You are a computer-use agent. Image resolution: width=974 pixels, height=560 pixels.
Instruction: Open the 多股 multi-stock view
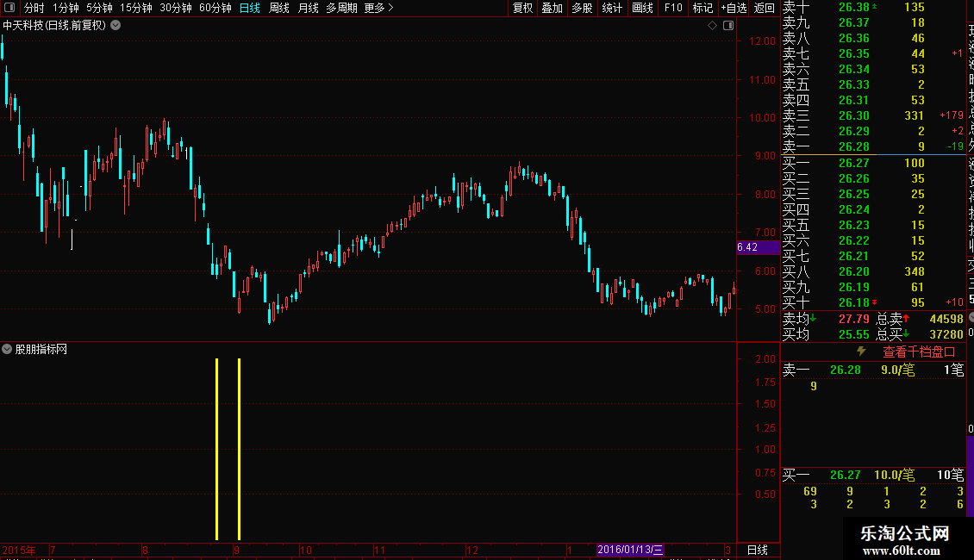[582, 8]
